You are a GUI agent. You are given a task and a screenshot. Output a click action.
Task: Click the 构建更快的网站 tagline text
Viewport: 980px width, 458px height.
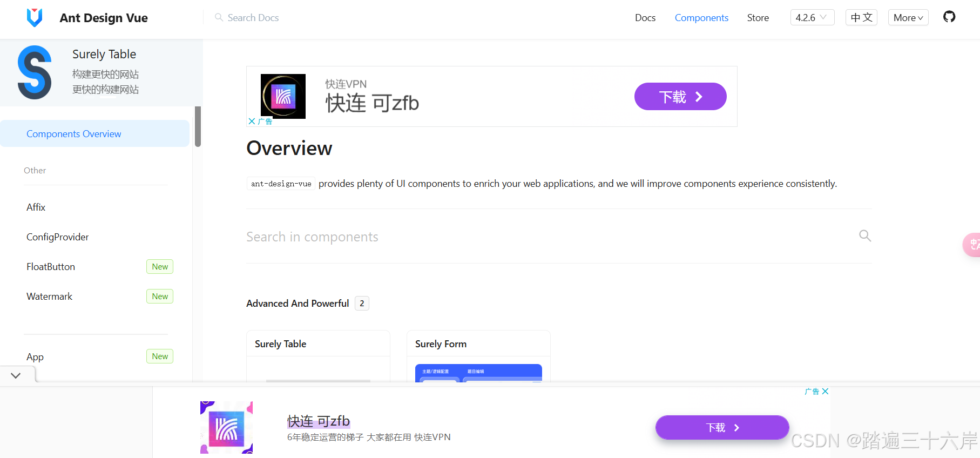pyautogui.click(x=106, y=74)
